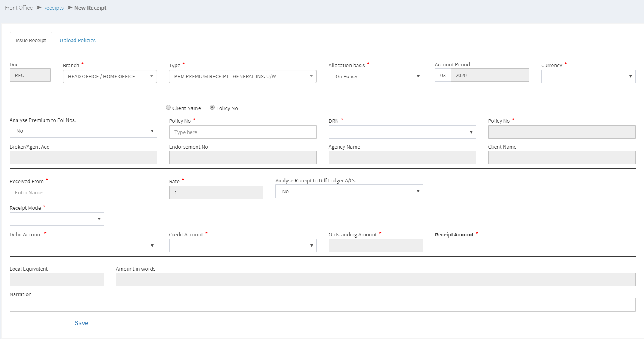Open the Allocation basis dropdown

pyautogui.click(x=375, y=76)
